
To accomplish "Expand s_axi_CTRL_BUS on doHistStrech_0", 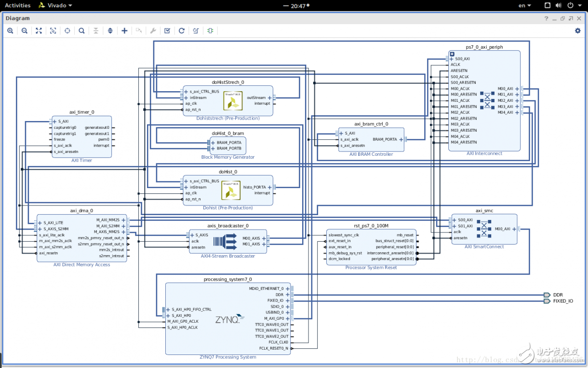I will click(x=186, y=92).
